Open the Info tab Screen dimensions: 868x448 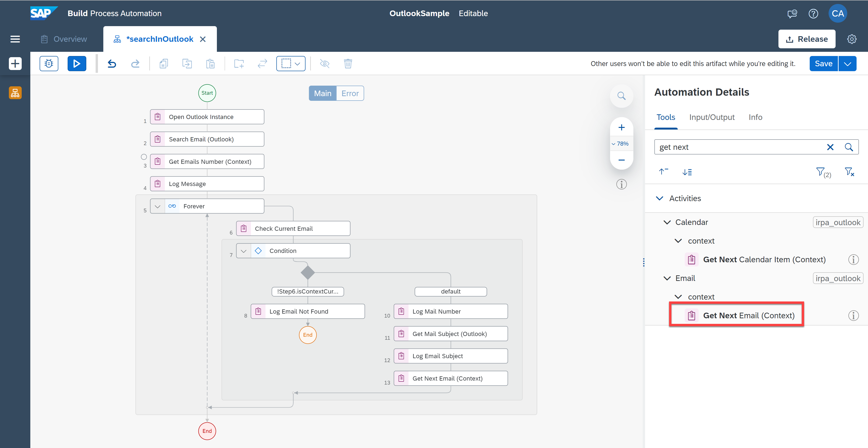[x=755, y=117]
